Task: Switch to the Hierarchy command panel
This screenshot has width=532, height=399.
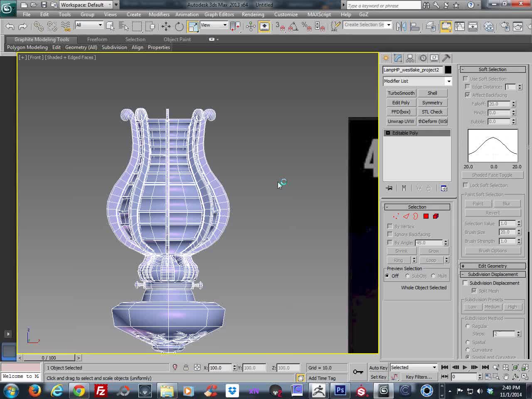Action: click(x=410, y=58)
